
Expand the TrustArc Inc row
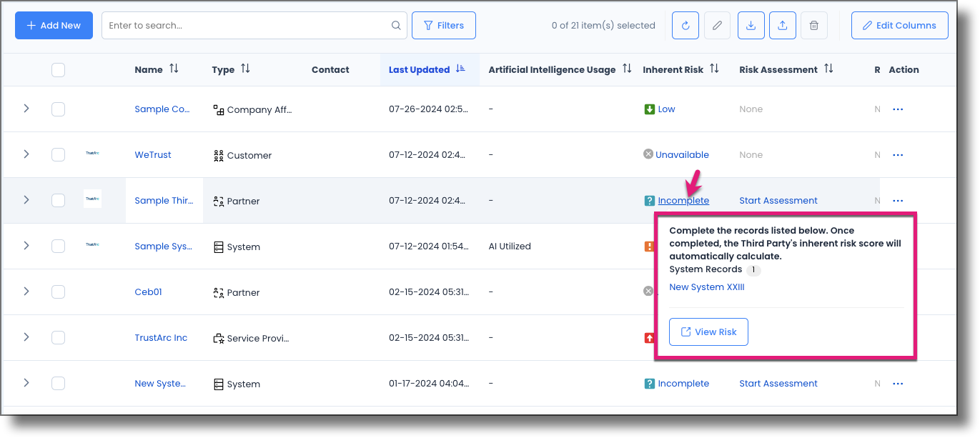(x=26, y=337)
